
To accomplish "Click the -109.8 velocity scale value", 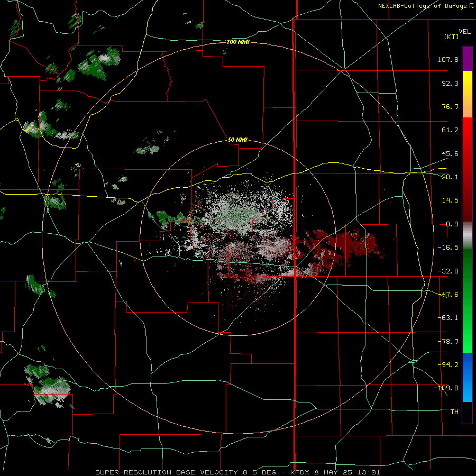I will (x=446, y=388).
